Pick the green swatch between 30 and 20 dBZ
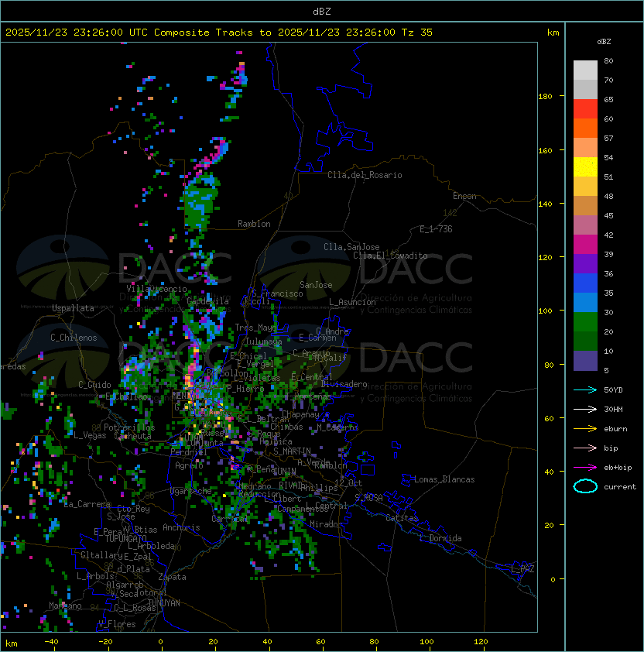 tap(585, 322)
